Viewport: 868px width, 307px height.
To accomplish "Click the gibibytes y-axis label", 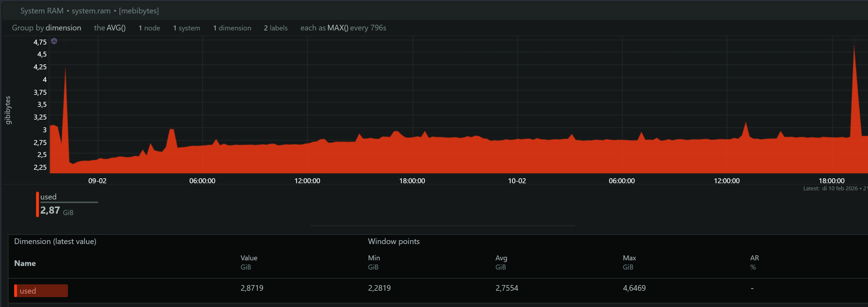I will 8,110.
